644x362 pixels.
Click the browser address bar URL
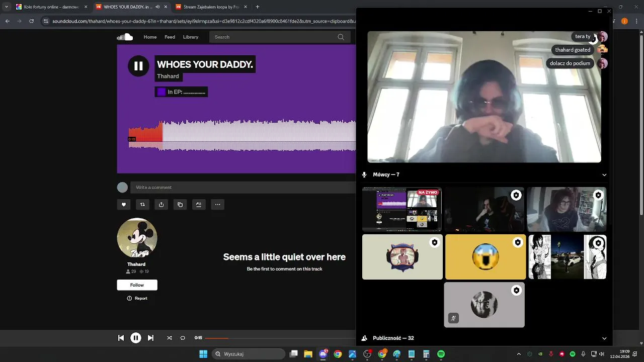204,21
